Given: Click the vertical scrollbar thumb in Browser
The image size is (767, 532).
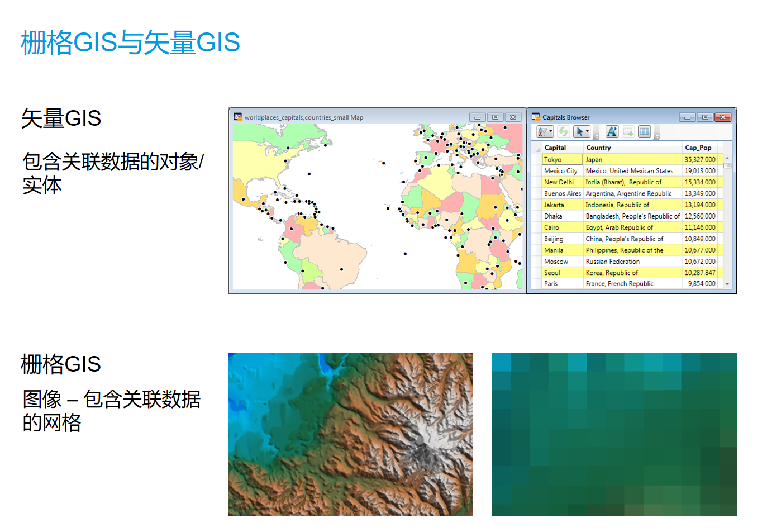Looking at the screenshot, I should pos(727,165).
